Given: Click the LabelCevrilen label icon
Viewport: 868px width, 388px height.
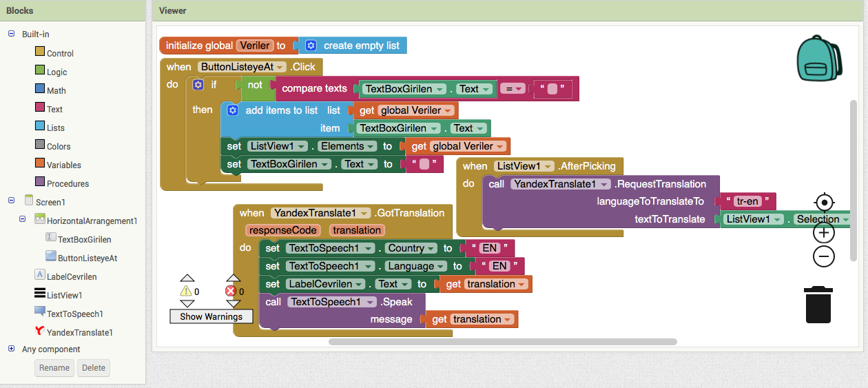Looking at the screenshot, I should tap(40, 274).
